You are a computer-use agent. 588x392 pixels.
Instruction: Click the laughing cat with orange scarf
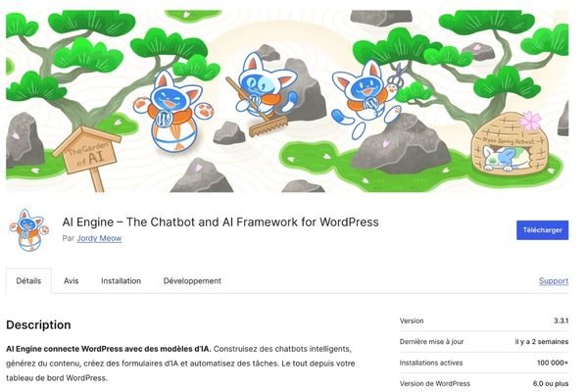[x=173, y=110]
